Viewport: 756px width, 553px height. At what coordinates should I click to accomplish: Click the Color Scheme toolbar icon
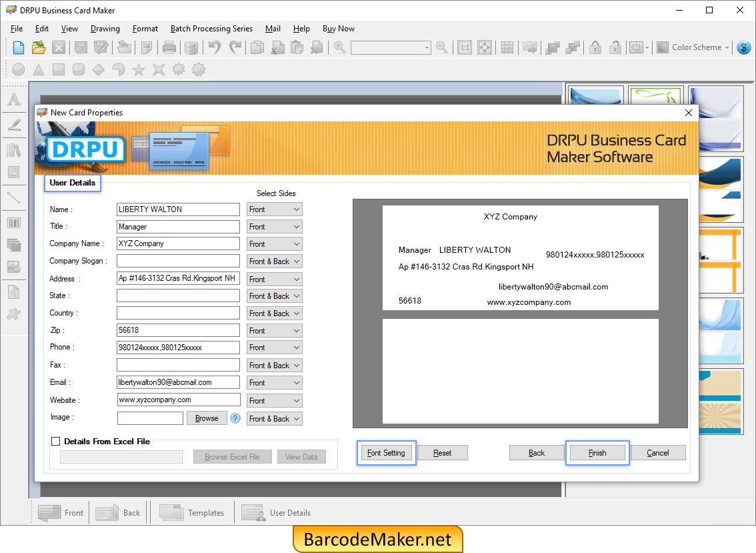tap(693, 47)
